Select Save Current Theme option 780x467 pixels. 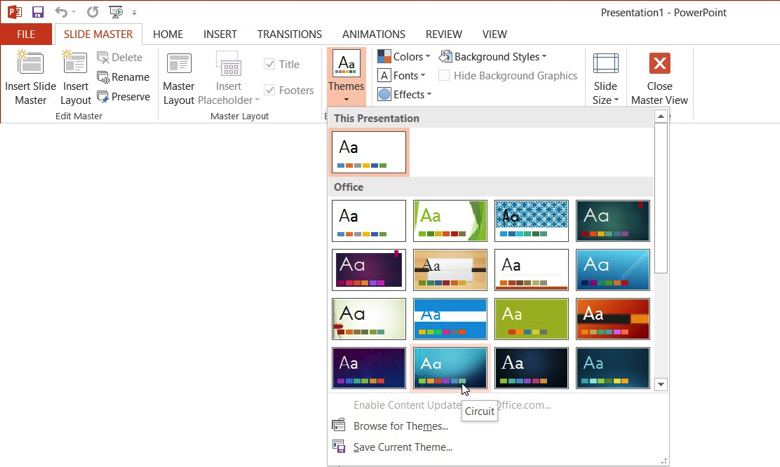coord(402,447)
